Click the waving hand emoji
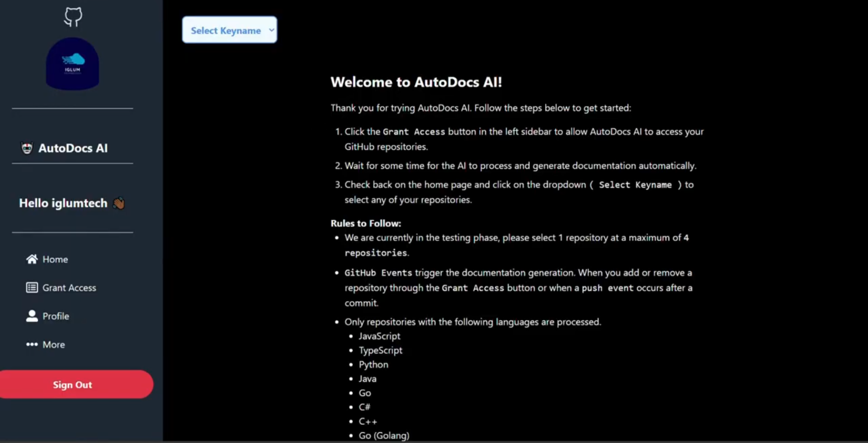 (x=119, y=203)
